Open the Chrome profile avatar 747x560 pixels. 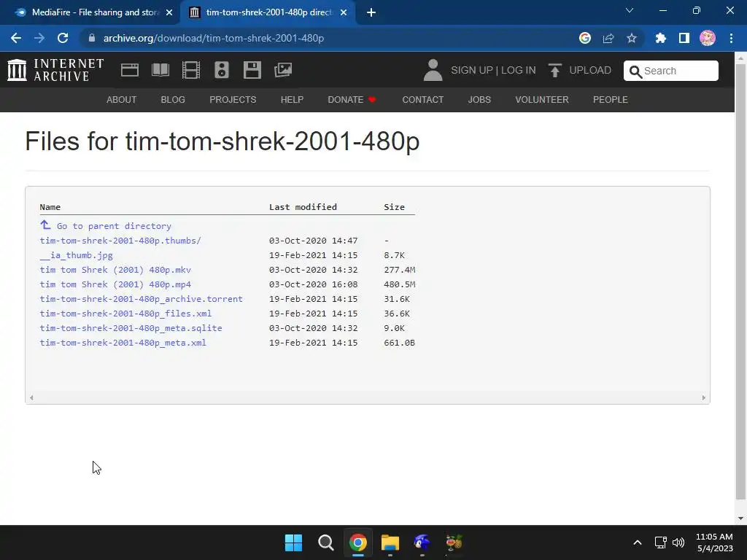pyautogui.click(x=708, y=38)
